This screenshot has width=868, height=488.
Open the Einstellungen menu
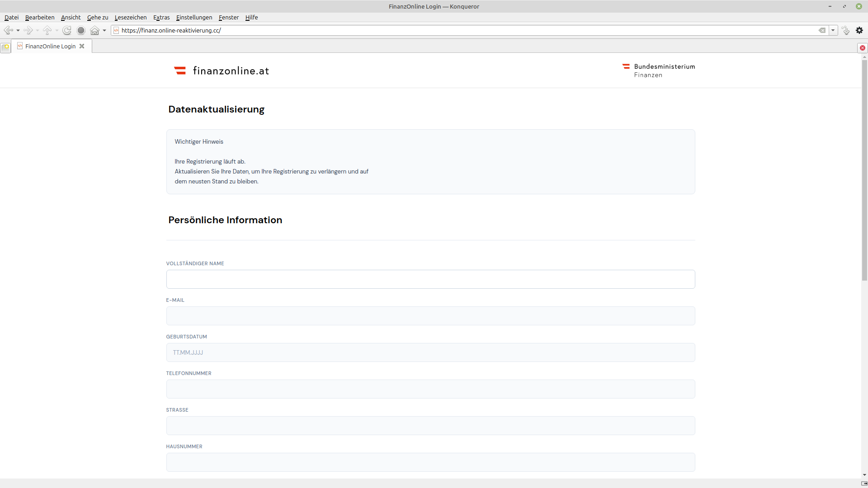(x=194, y=17)
